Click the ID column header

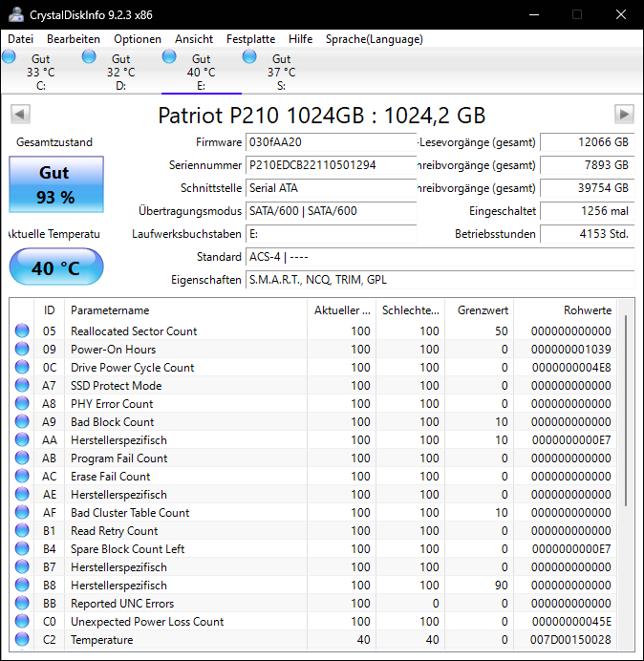50,310
